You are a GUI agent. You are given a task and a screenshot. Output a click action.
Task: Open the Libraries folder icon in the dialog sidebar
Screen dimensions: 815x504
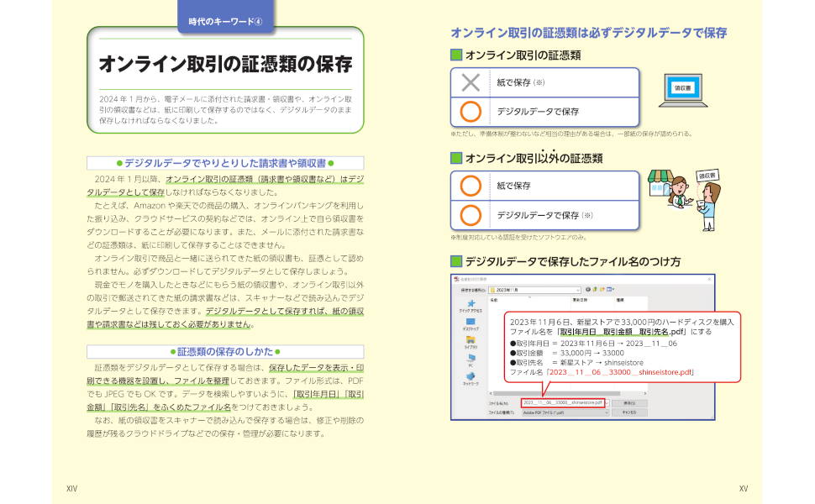coord(471,340)
